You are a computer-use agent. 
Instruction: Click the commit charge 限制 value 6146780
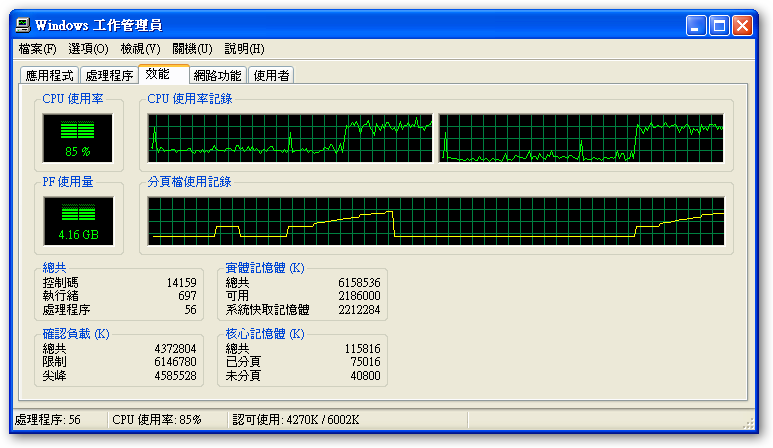(176, 362)
